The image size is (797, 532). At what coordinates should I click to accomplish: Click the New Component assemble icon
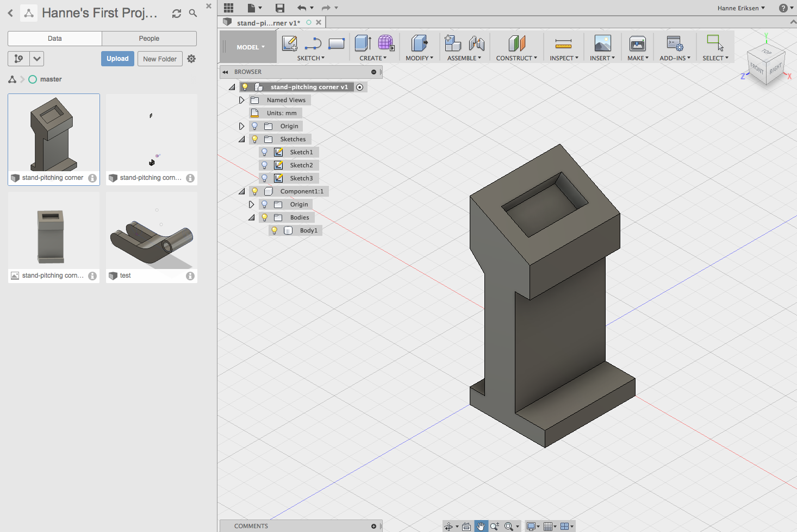click(x=453, y=43)
